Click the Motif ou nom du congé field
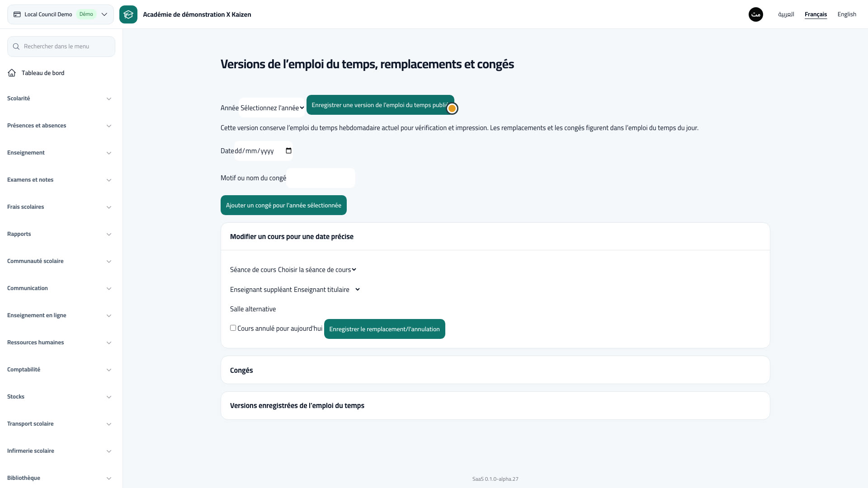The image size is (868, 488). tap(321, 178)
